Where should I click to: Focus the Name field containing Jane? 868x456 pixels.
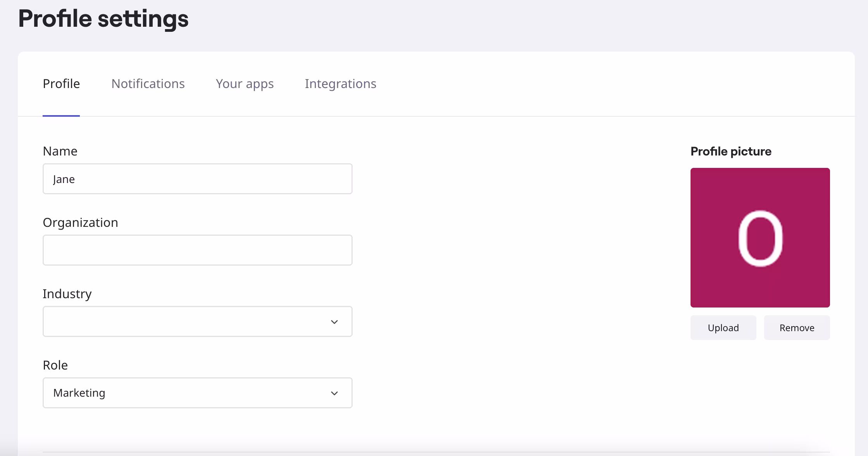(x=197, y=179)
